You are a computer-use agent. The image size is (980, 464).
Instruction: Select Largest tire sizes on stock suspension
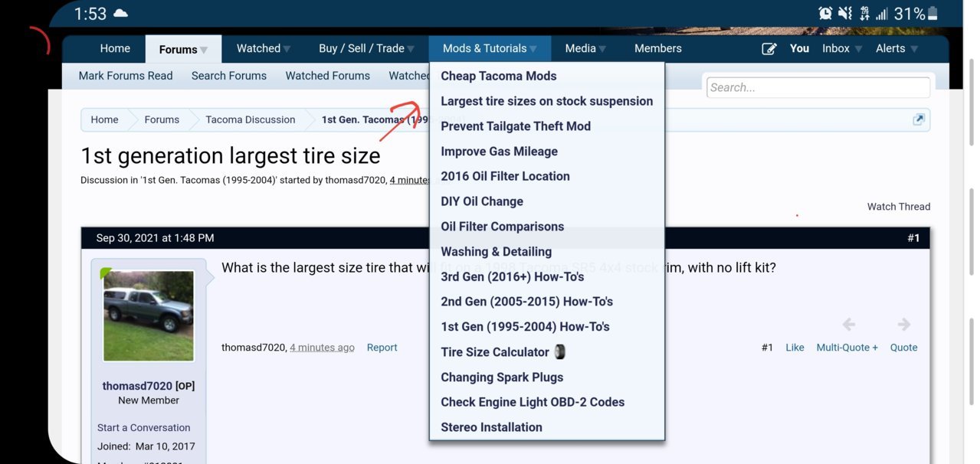(x=547, y=101)
